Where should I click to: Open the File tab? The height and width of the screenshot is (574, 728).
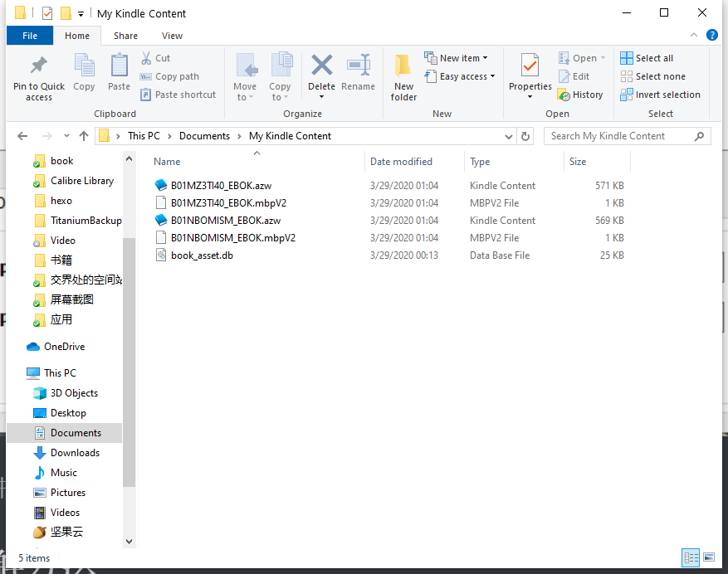pyautogui.click(x=30, y=36)
